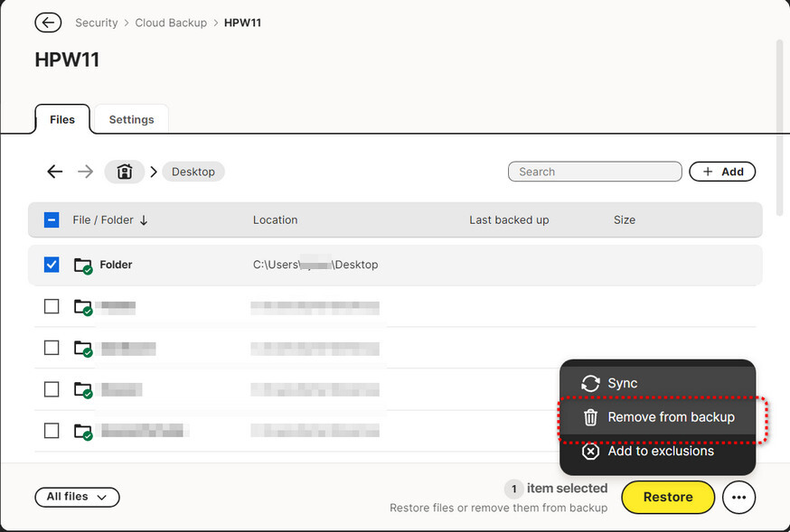The height and width of the screenshot is (532, 790).
Task: Click the trash icon for Remove from backup
Action: click(590, 417)
